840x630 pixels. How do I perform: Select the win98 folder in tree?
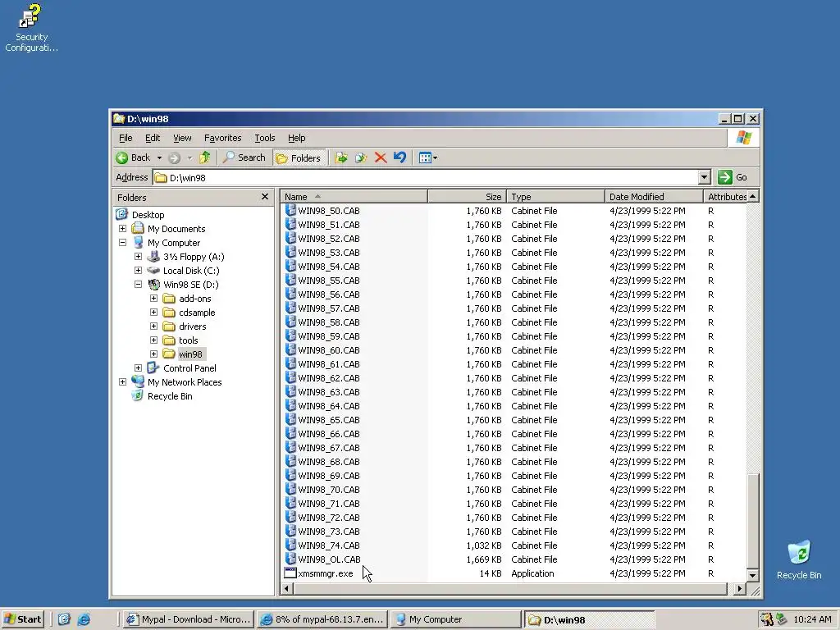pos(190,354)
